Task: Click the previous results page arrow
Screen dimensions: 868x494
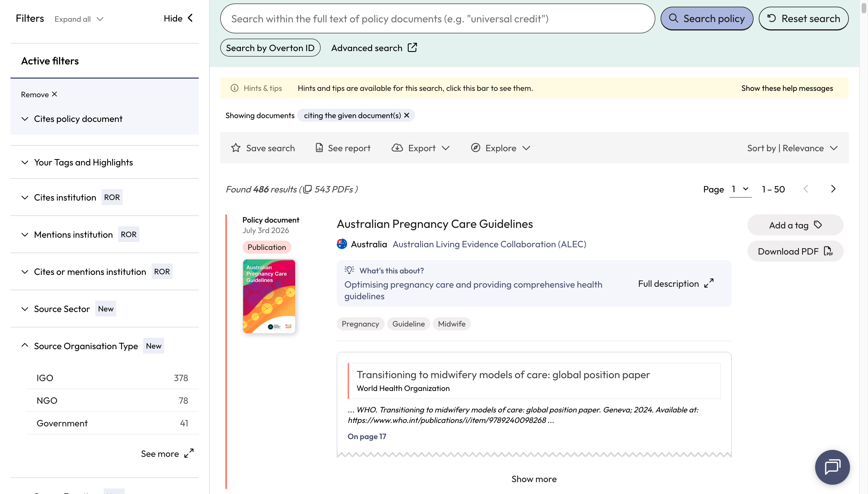Action: pos(806,189)
